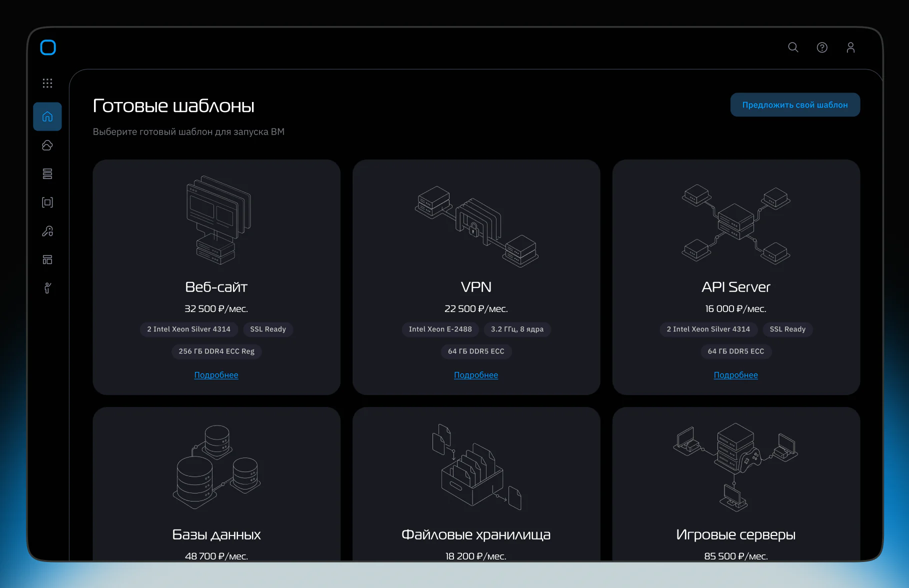Open the apps grid dots icon
This screenshot has width=909, height=588.
click(x=47, y=83)
